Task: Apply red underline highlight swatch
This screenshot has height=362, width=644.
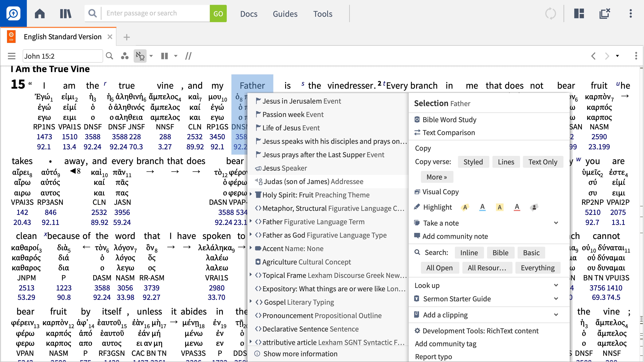Action: [x=517, y=207]
